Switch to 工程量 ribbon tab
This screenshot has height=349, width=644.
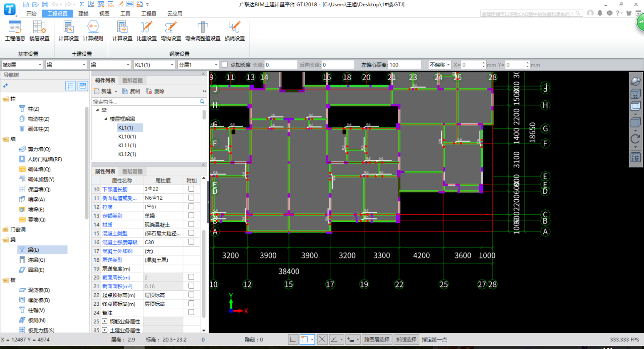pos(149,13)
